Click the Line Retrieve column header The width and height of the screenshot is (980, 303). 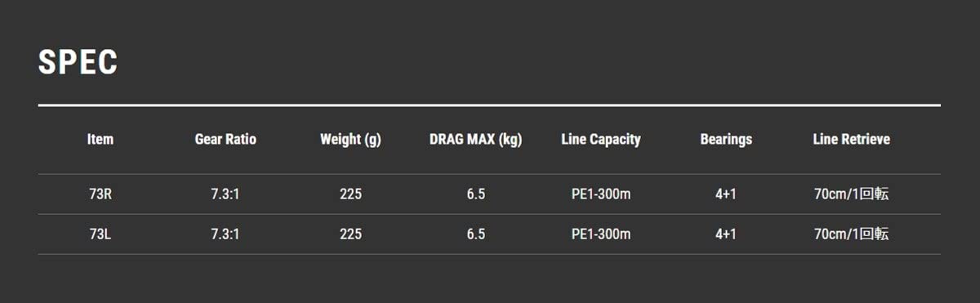[851, 140]
